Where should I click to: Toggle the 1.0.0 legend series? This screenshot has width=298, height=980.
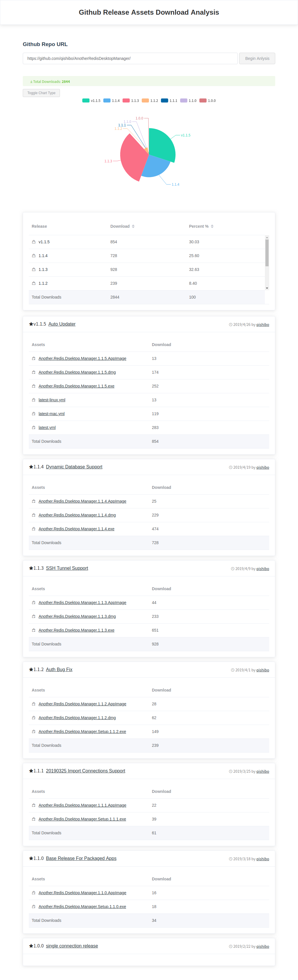[x=208, y=101]
